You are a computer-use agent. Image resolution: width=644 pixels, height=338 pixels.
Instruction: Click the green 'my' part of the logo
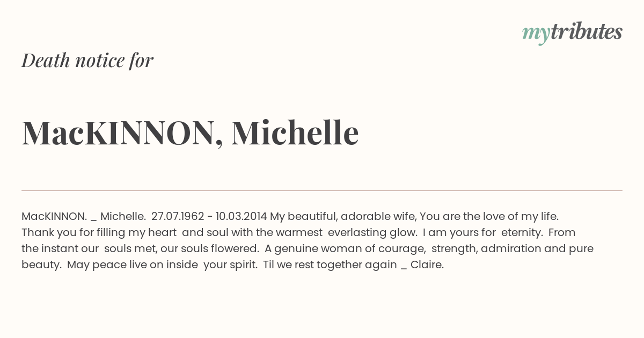coord(536,35)
